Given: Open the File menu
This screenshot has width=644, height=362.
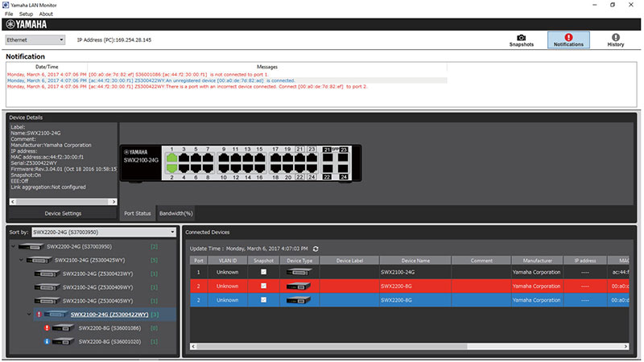Looking at the screenshot, I should click(x=9, y=14).
